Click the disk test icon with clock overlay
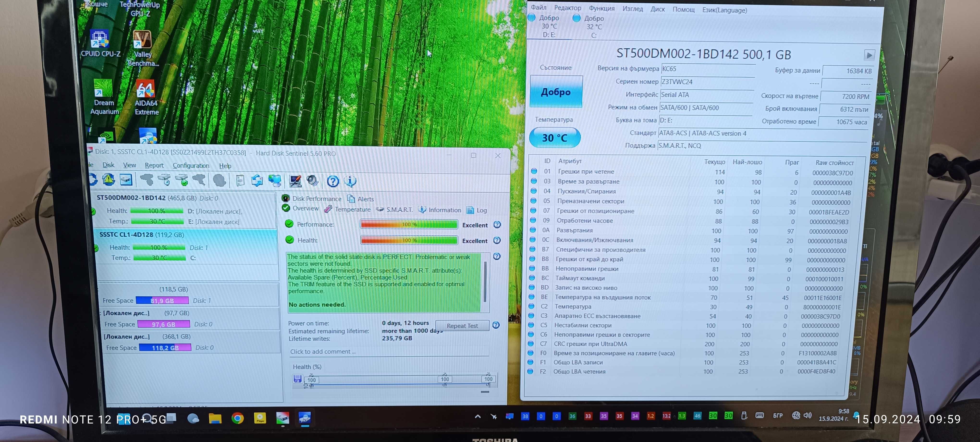980x442 pixels. pos(164,180)
